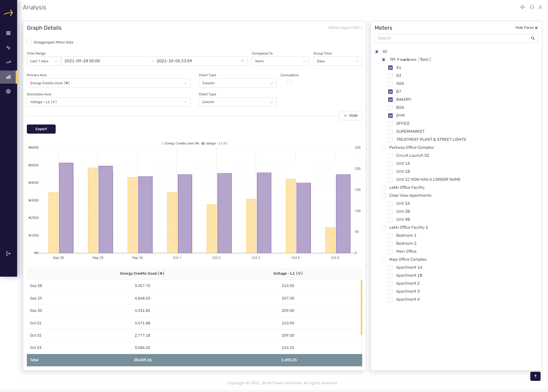Viewport: 548px width, 392px height.
Task: Click the calendar icon in date range field
Action: pos(243,61)
